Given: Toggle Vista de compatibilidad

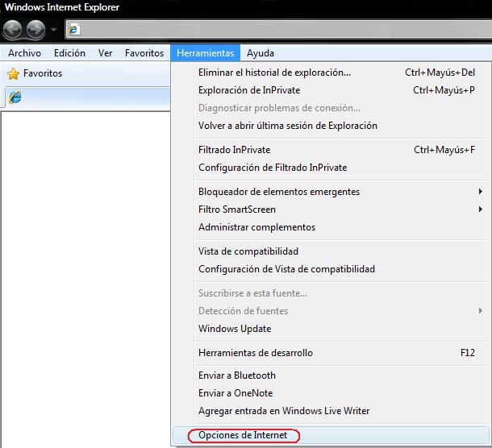Looking at the screenshot, I should [x=332, y=251].
